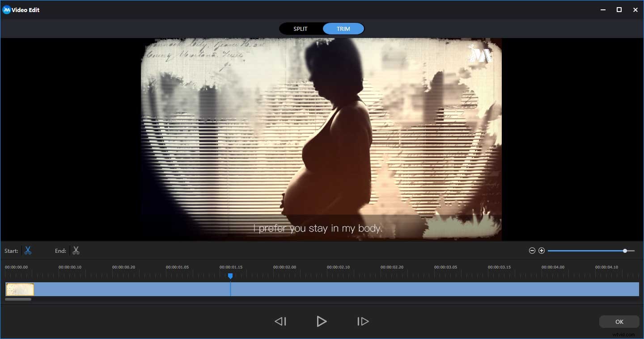Image resolution: width=644 pixels, height=339 pixels.
Task: Play the video preview
Action: [322, 321]
